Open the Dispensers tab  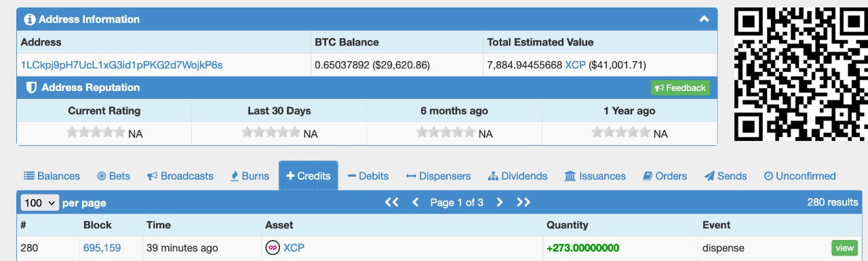438,176
